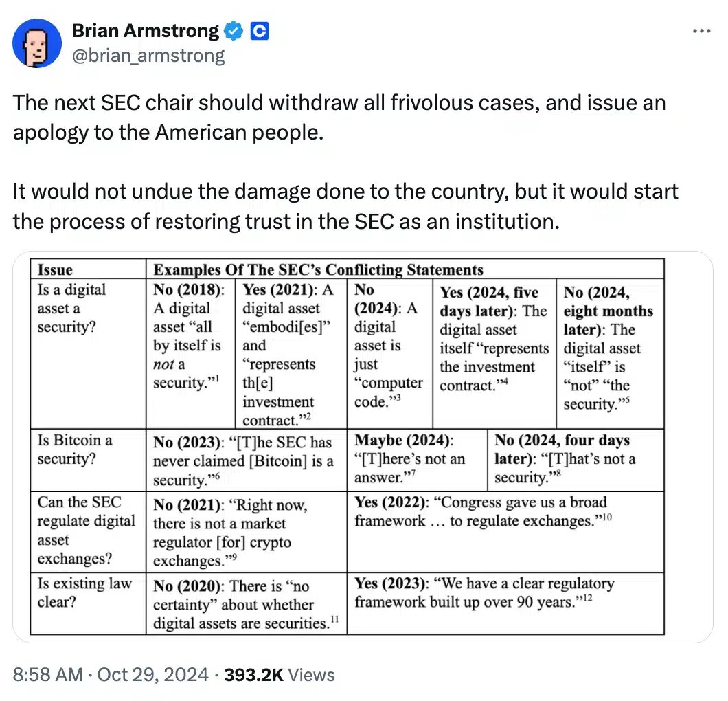Click the Coinbase affiliation badge
The width and height of the screenshot is (728, 701).
pos(259,31)
